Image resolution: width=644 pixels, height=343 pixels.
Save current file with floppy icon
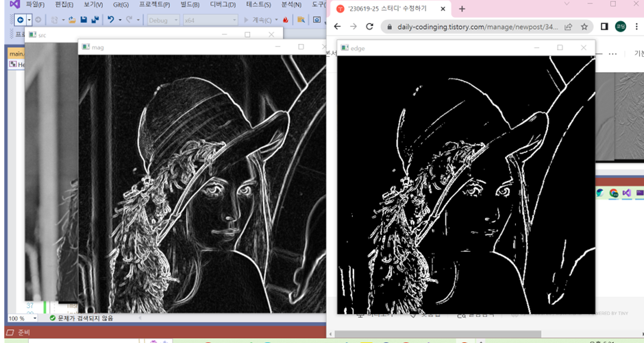[84, 20]
